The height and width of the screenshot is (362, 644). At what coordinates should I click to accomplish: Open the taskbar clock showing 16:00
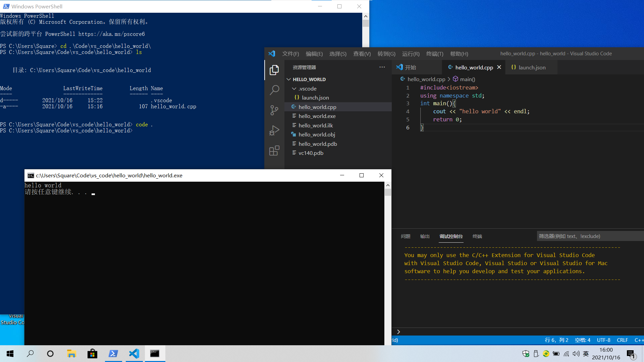(606, 354)
